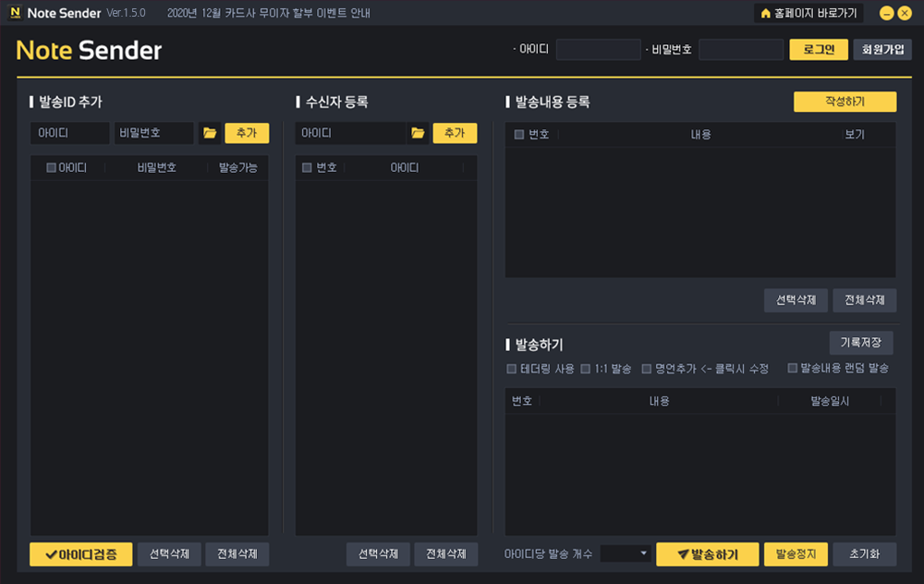This screenshot has height=584, width=924.
Task: Toggle 번호 select-all checkbox in recipient list
Action: coord(307,168)
